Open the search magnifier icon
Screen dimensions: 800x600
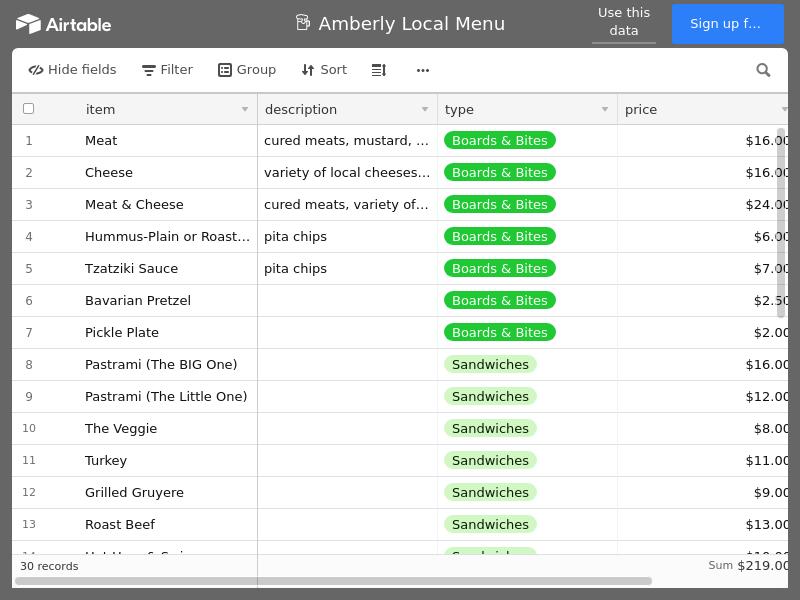(763, 70)
